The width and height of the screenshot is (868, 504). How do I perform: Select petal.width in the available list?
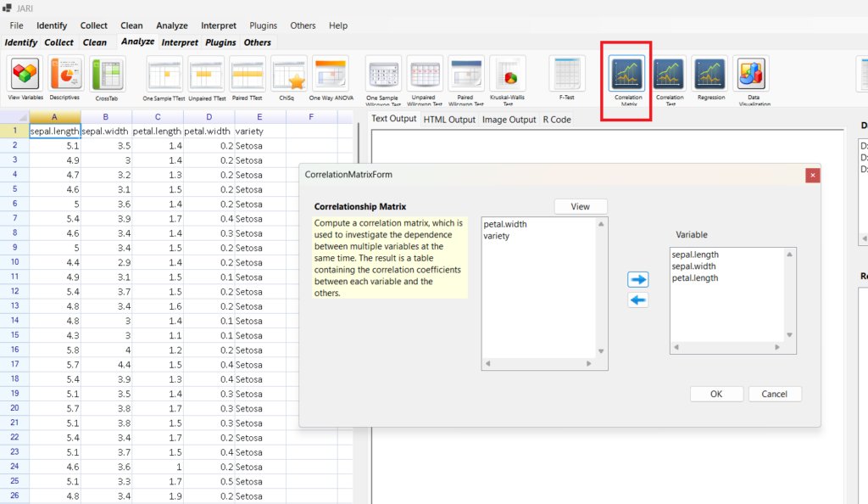505,225
